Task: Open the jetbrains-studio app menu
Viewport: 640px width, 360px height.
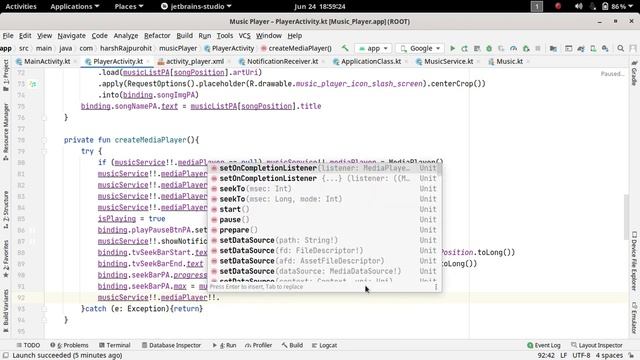Action: (x=196, y=6)
